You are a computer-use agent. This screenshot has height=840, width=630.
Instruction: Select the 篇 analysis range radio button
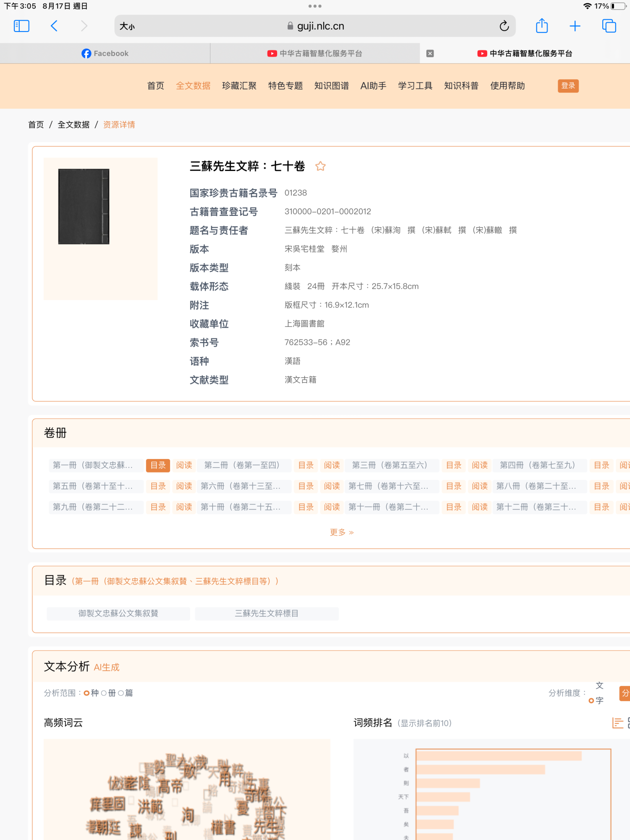(121, 693)
